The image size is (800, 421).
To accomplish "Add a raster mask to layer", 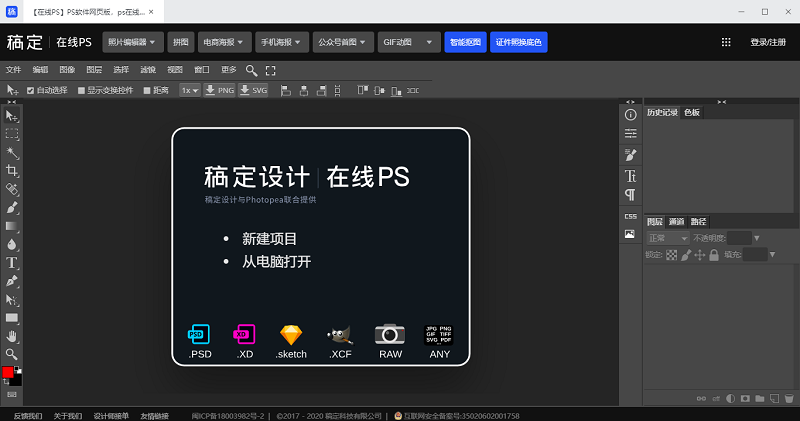I will coord(745,399).
